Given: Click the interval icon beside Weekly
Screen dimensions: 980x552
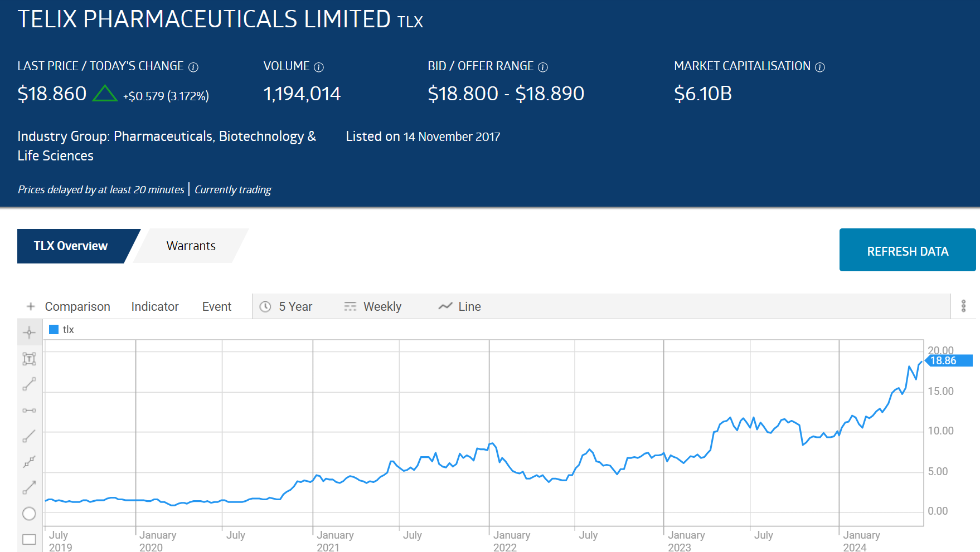Looking at the screenshot, I should (350, 306).
